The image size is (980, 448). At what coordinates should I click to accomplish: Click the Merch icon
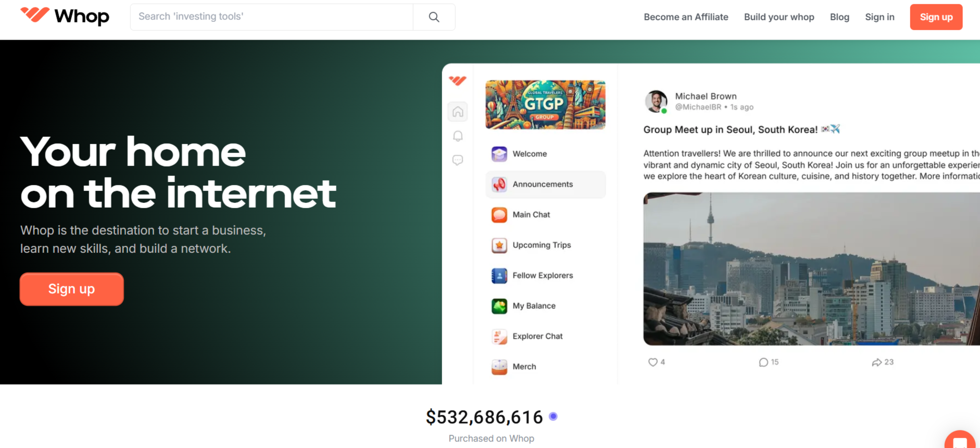click(499, 367)
